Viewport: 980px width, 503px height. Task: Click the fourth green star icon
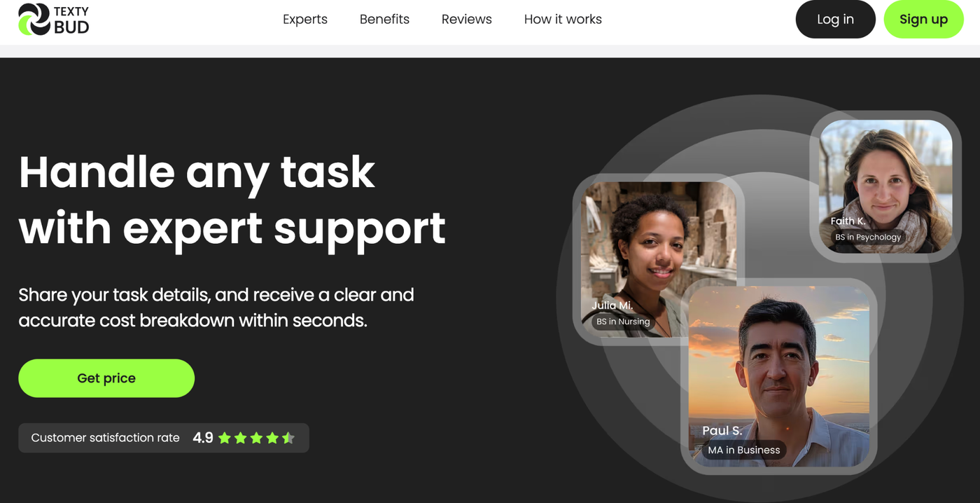point(273,437)
